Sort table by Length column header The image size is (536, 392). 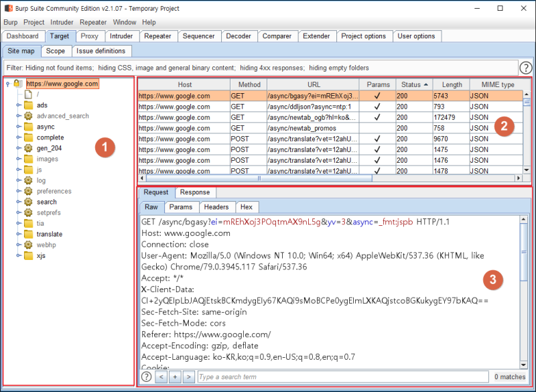pyautogui.click(x=452, y=84)
